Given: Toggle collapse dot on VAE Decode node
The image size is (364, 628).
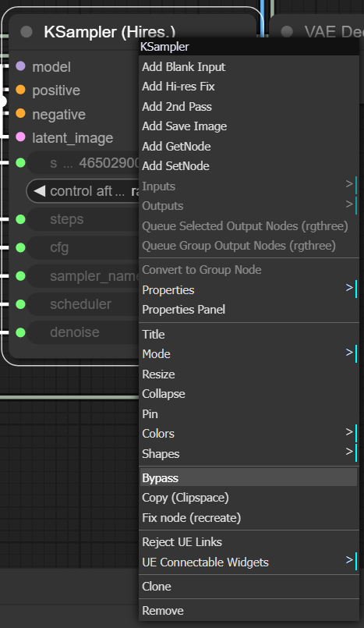Looking at the screenshot, I should point(287,32).
